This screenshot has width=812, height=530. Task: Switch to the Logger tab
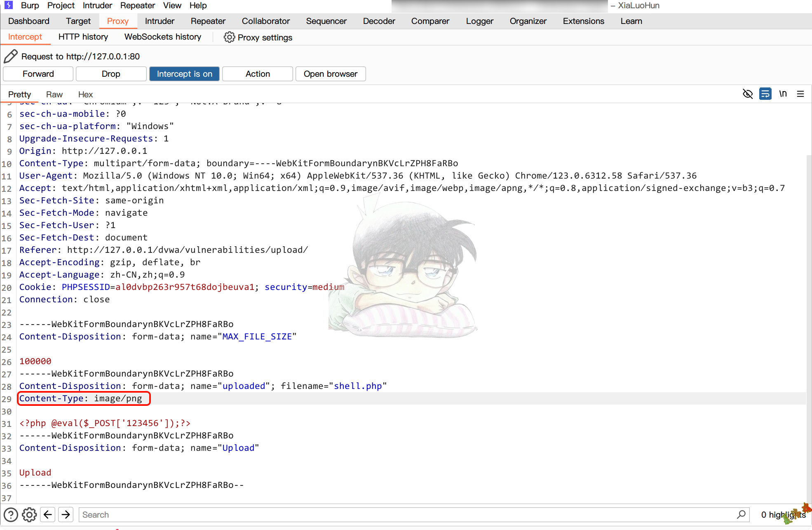click(480, 21)
